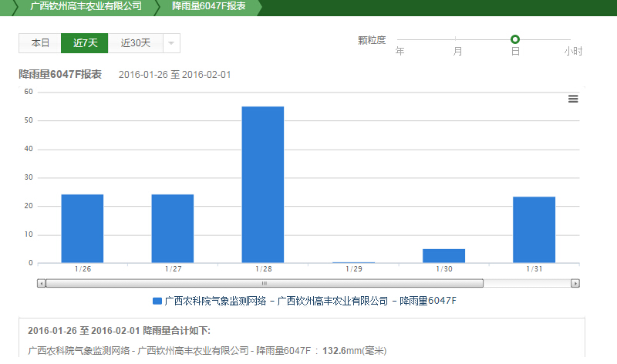
Task: Click the 广西钦州高丰农业有限公司 breadcrumb
Action: 85,6
